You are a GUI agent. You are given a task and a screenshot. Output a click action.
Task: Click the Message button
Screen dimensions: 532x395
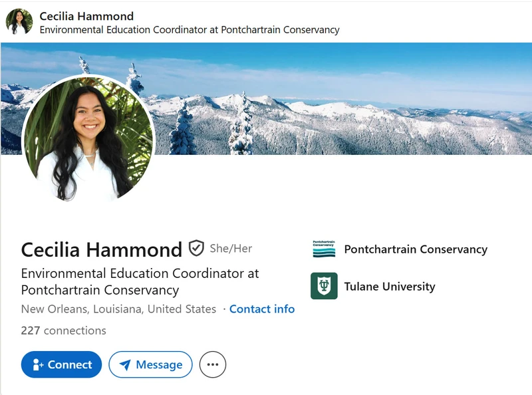pos(151,364)
